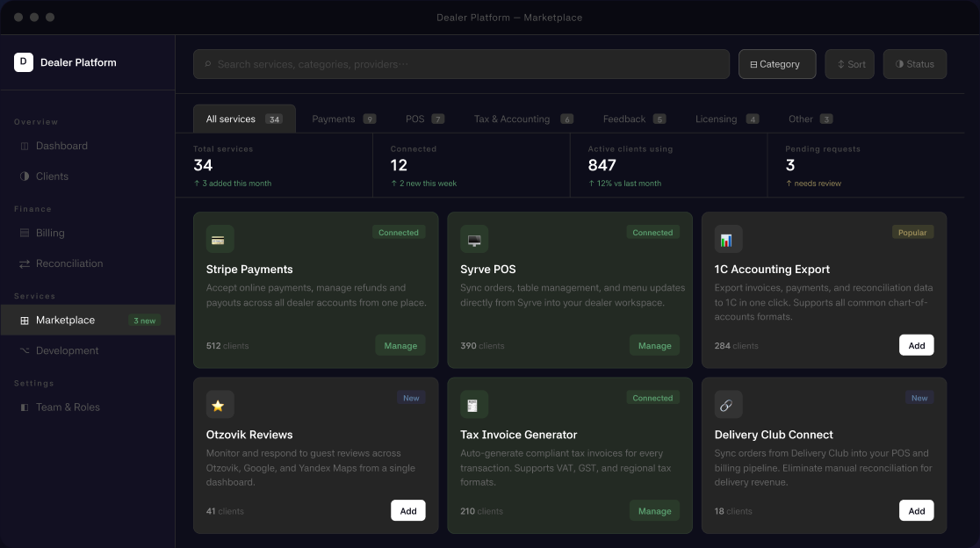Click the 3 new badge on Marketplace

tap(144, 321)
